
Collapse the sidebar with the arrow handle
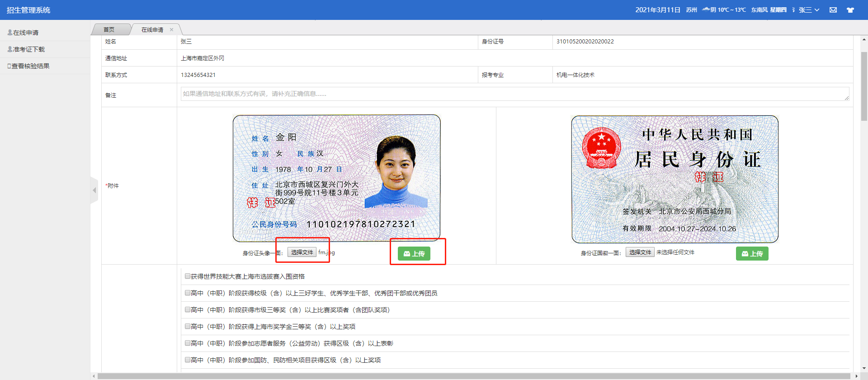pos(94,190)
